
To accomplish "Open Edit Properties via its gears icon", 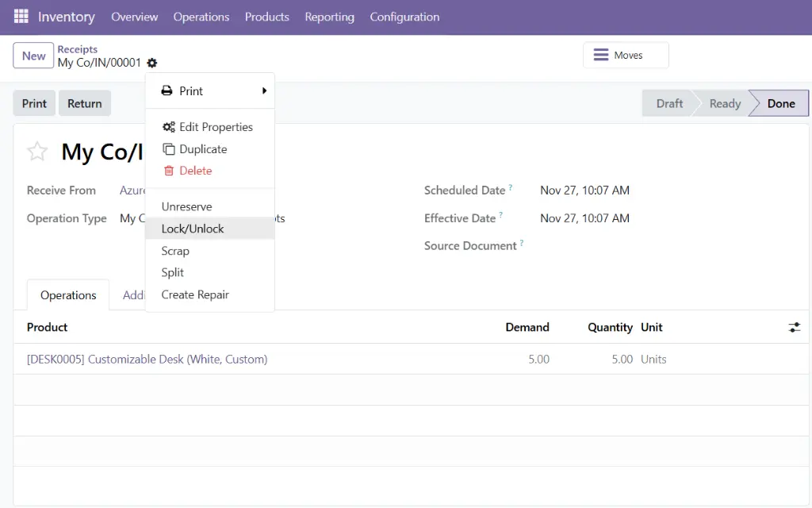I will click(167, 126).
